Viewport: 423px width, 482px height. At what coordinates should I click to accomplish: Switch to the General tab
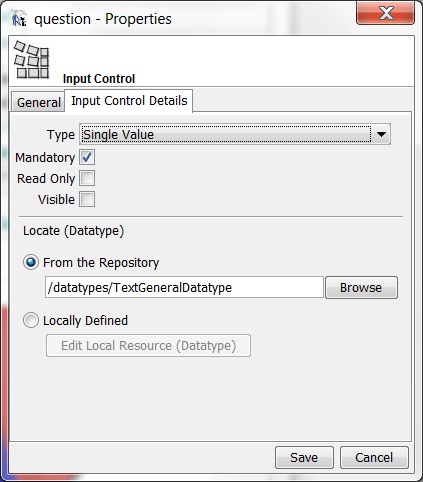click(38, 102)
